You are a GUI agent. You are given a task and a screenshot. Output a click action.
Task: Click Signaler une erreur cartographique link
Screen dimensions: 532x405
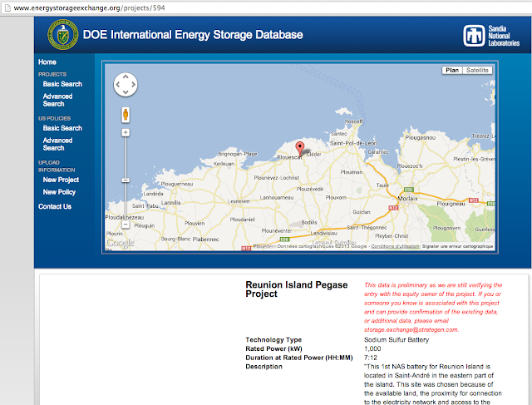(457, 246)
